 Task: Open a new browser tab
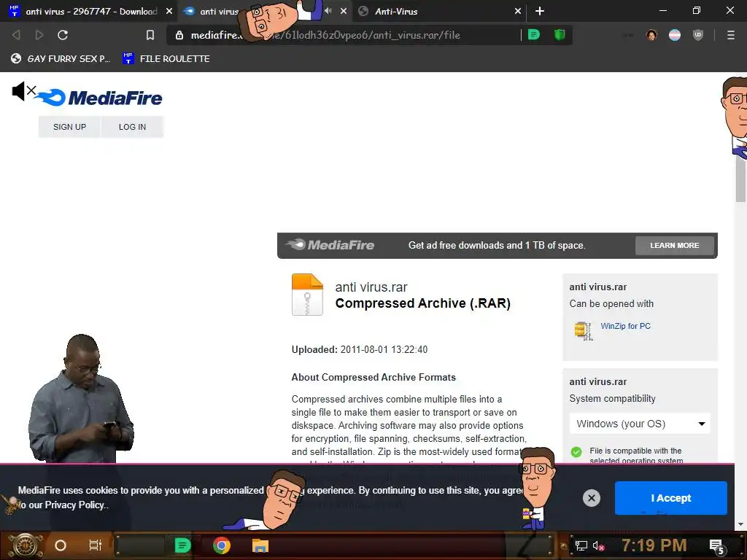pyautogui.click(x=540, y=11)
